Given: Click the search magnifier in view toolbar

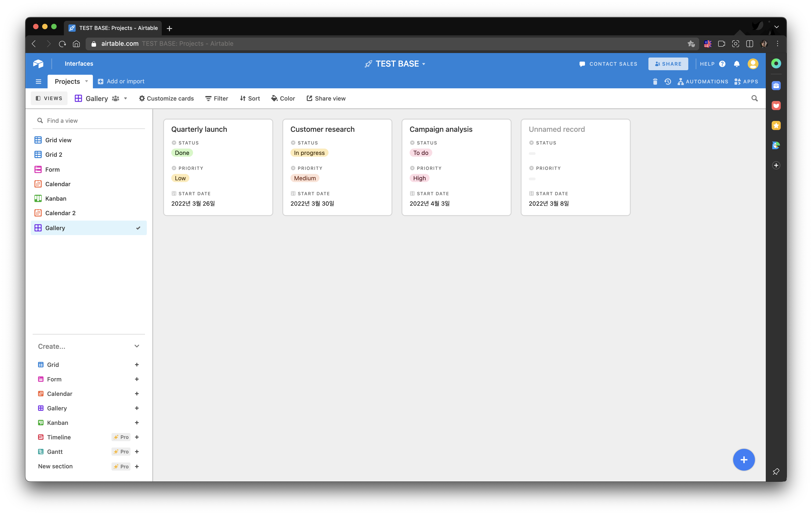Looking at the screenshot, I should (754, 99).
